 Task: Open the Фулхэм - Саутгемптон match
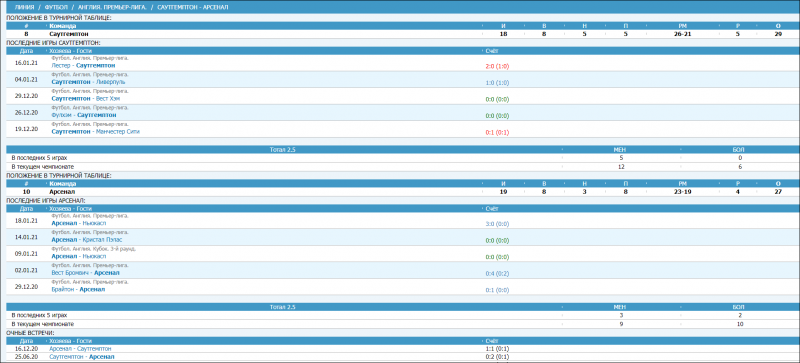[83, 115]
